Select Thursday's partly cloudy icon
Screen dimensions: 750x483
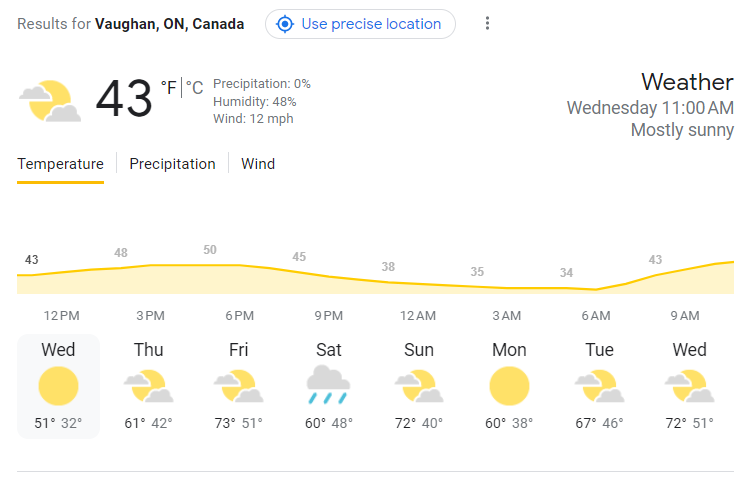pos(148,386)
